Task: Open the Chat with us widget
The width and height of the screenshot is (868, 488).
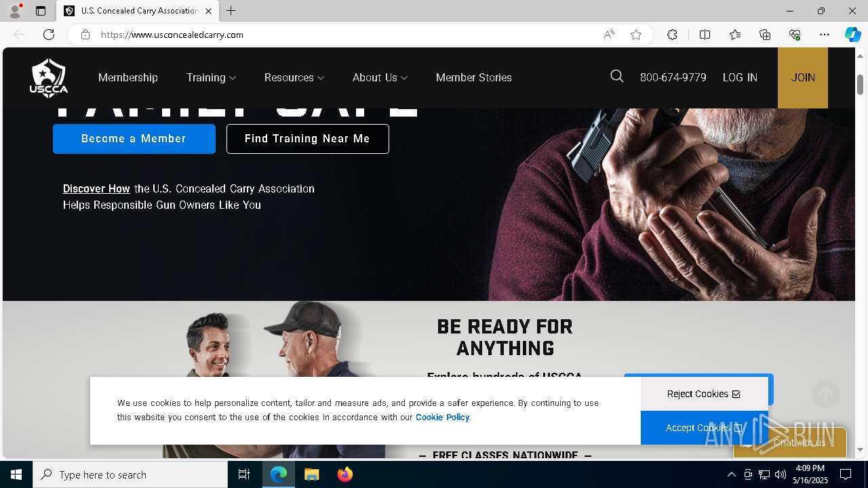Action: click(790, 443)
